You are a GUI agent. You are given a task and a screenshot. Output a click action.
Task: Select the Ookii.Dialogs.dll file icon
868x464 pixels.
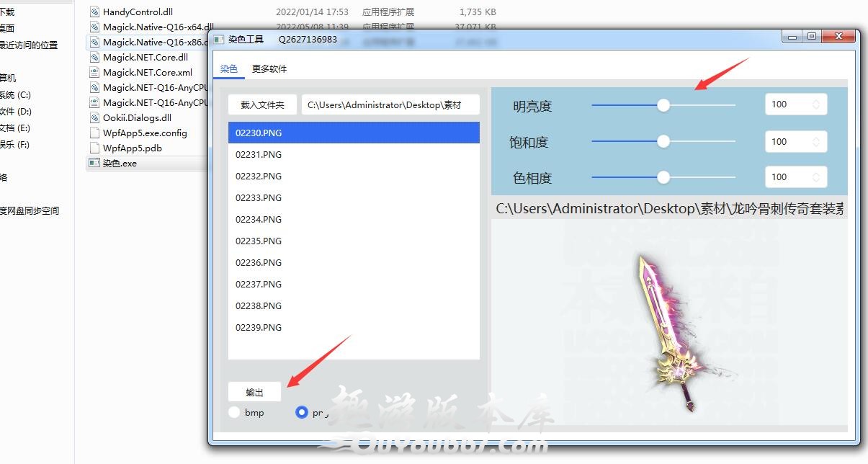pyautogui.click(x=94, y=118)
